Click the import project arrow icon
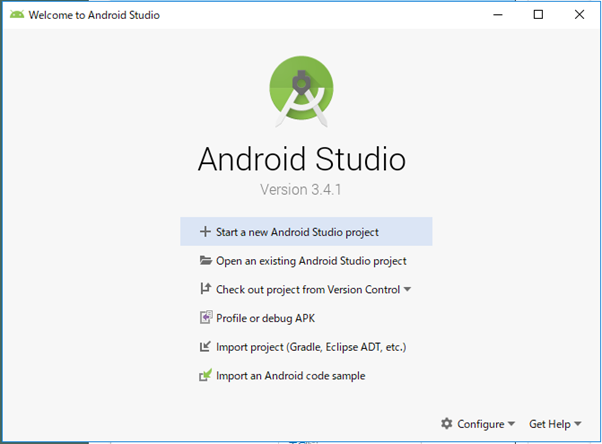The width and height of the screenshot is (602, 444). point(205,346)
